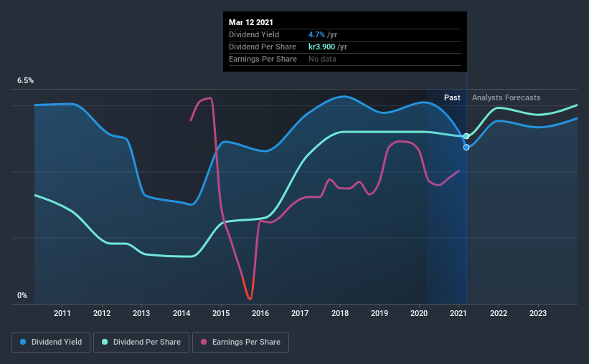Select the blue dividend yield data point marker
589x364 pixels.
click(466, 148)
